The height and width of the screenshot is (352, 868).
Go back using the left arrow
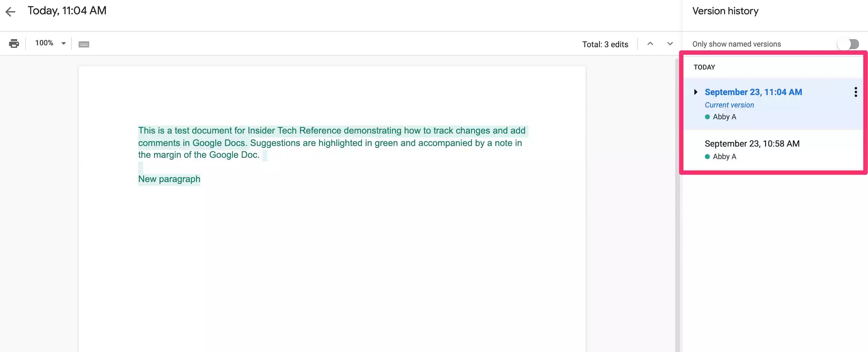coord(10,12)
